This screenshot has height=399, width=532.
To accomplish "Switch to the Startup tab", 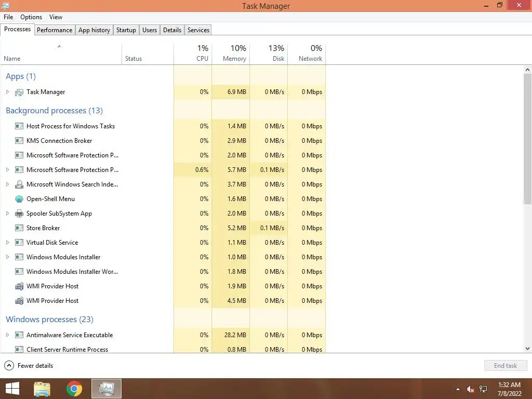I will [126, 30].
